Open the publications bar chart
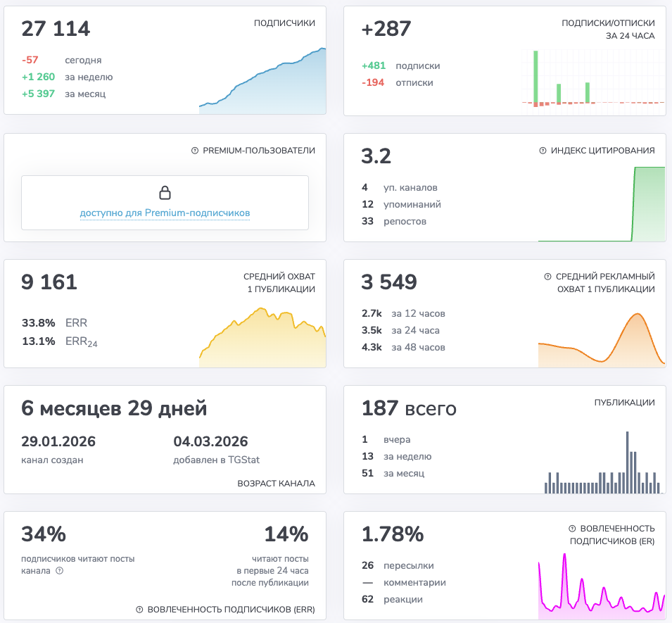 604,462
